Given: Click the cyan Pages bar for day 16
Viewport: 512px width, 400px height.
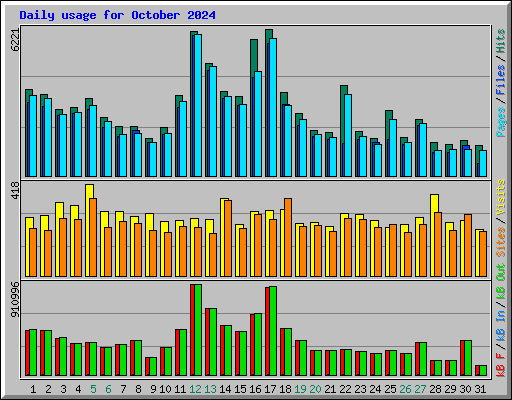Looking at the screenshot, I should pos(258,124).
